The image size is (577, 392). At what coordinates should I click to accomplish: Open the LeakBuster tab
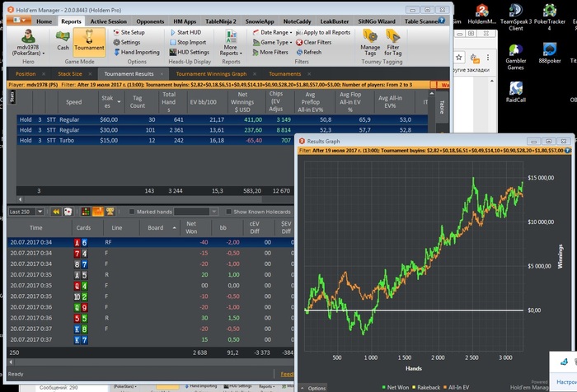coord(335,21)
